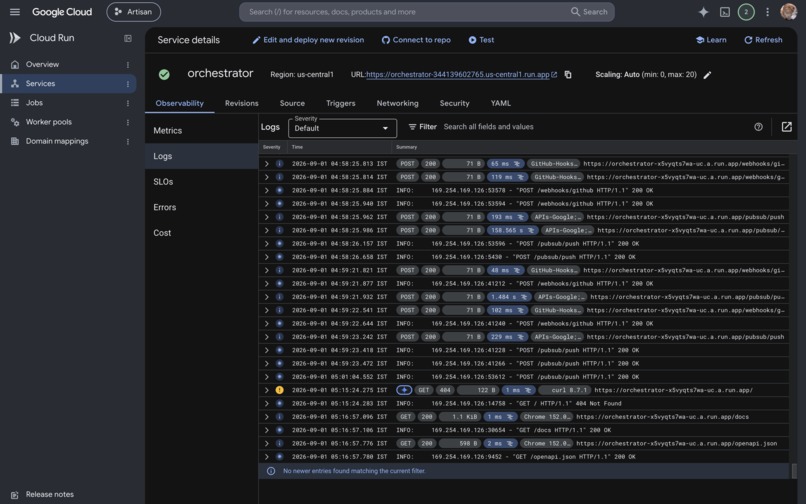806x504 pixels.
Task: Open the user account avatar
Action: [788, 11]
